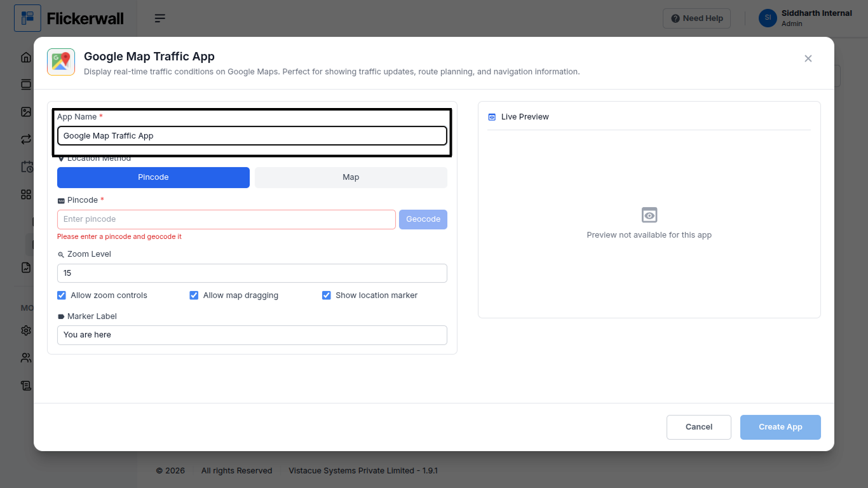Screen dimensions: 868x488
Task: Toggle the sidebar hamburger menu icon
Action: (x=160, y=18)
